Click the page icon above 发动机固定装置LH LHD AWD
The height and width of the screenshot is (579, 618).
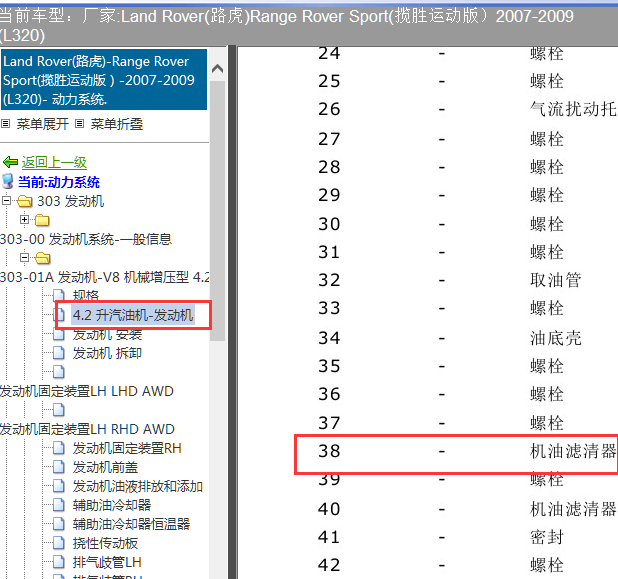[59, 372]
